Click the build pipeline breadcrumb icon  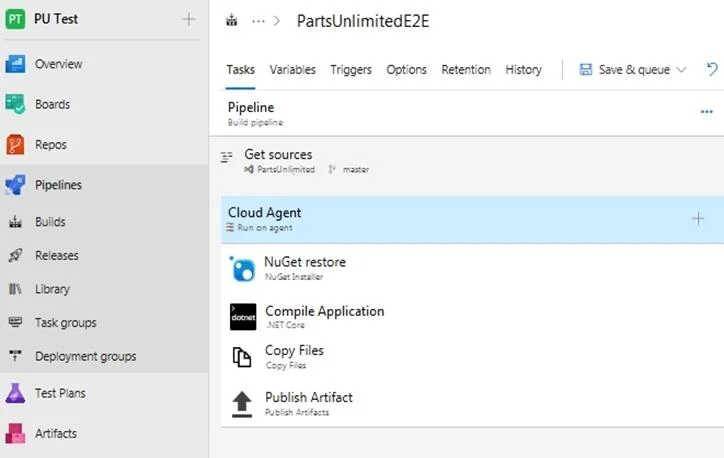(x=232, y=21)
